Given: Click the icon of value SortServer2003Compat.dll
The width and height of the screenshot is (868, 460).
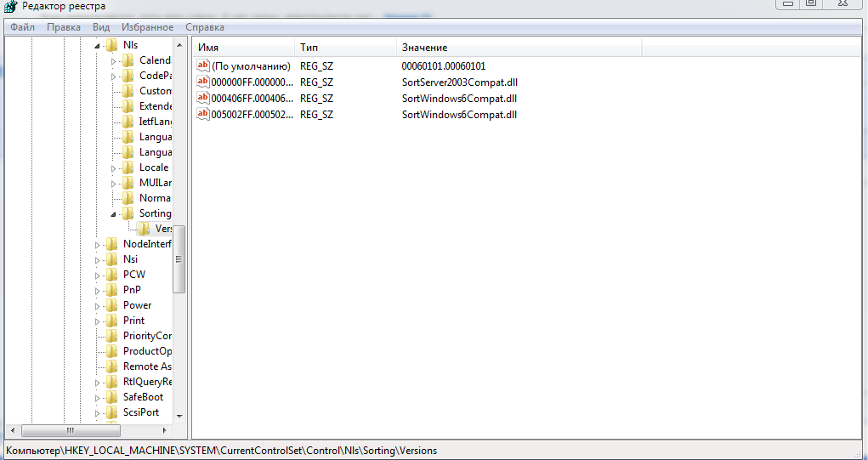Looking at the screenshot, I should pos(202,82).
